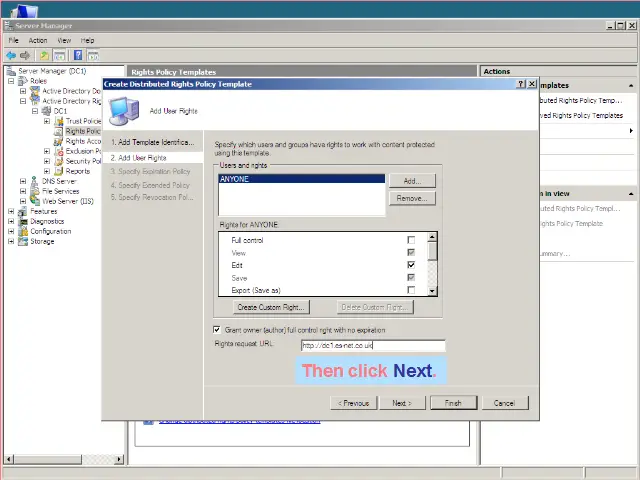Enable the Full control right checkbox
The image size is (640, 480).
pos(411,240)
